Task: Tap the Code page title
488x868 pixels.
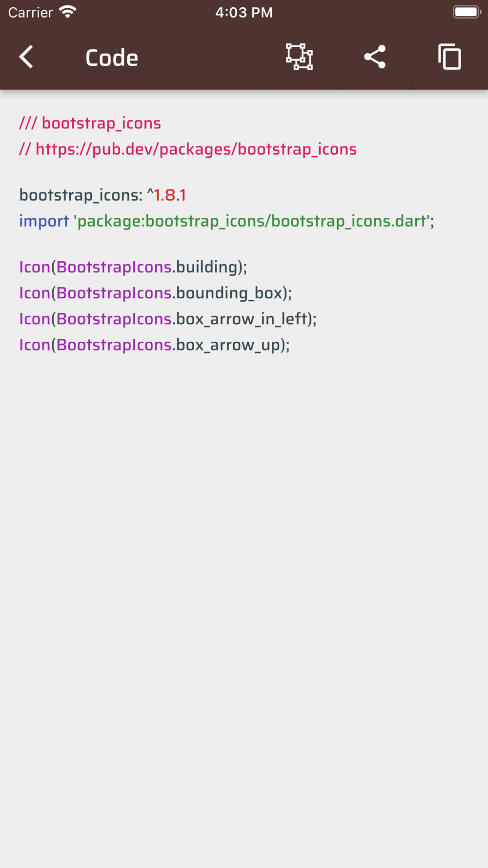Action: [x=112, y=58]
